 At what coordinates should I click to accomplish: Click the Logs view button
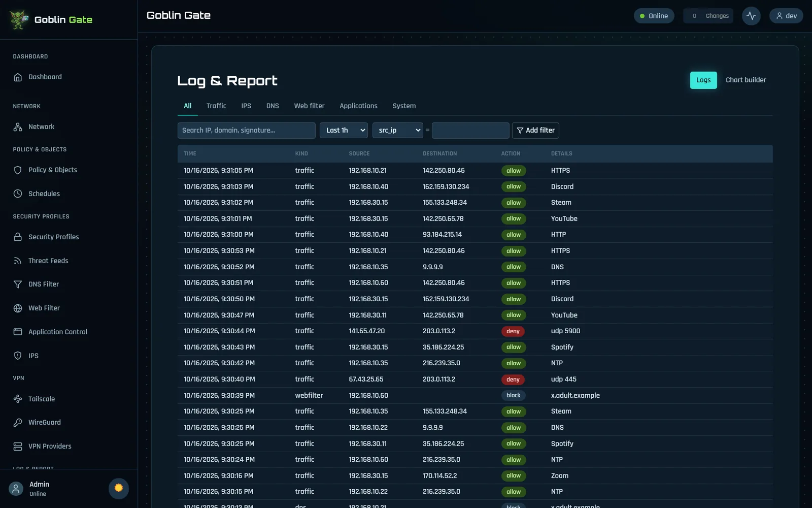703,80
